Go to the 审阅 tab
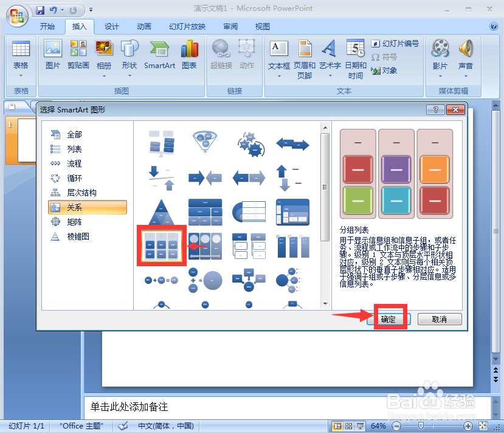This screenshot has height=434, width=504. pos(230,26)
